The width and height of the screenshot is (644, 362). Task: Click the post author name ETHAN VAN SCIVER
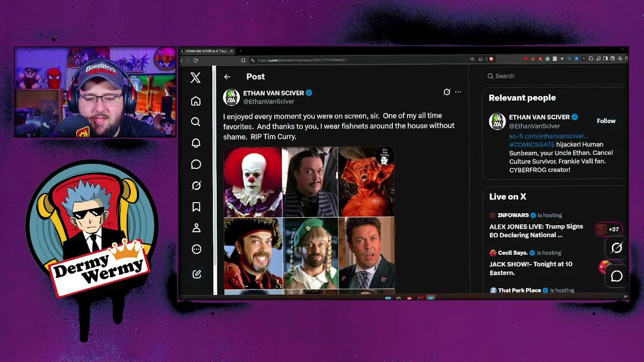pyautogui.click(x=274, y=93)
